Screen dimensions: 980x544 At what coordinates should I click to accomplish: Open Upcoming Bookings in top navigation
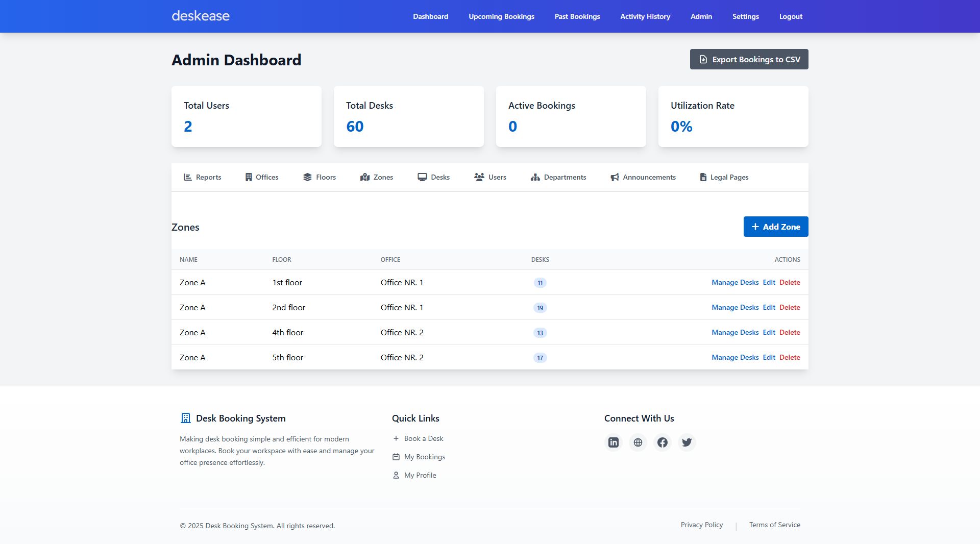[x=501, y=16]
